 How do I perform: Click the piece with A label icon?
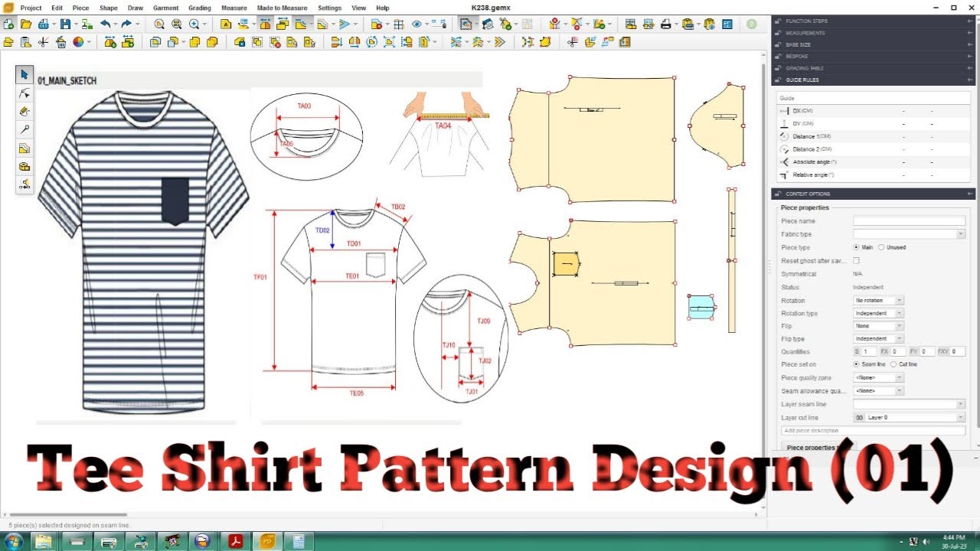click(226, 24)
